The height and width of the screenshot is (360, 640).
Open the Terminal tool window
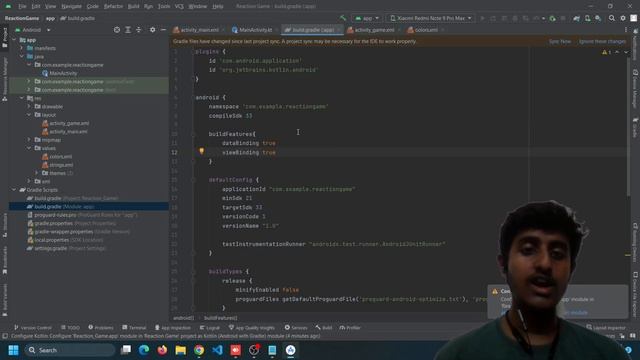[x=134, y=328]
